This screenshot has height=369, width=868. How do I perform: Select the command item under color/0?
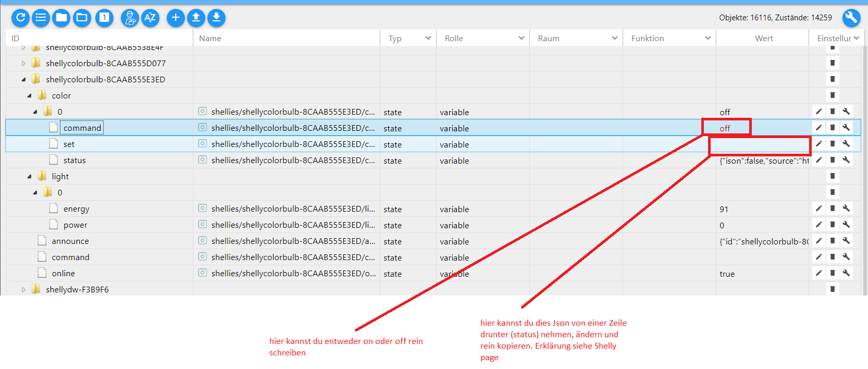click(x=82, y=128)
